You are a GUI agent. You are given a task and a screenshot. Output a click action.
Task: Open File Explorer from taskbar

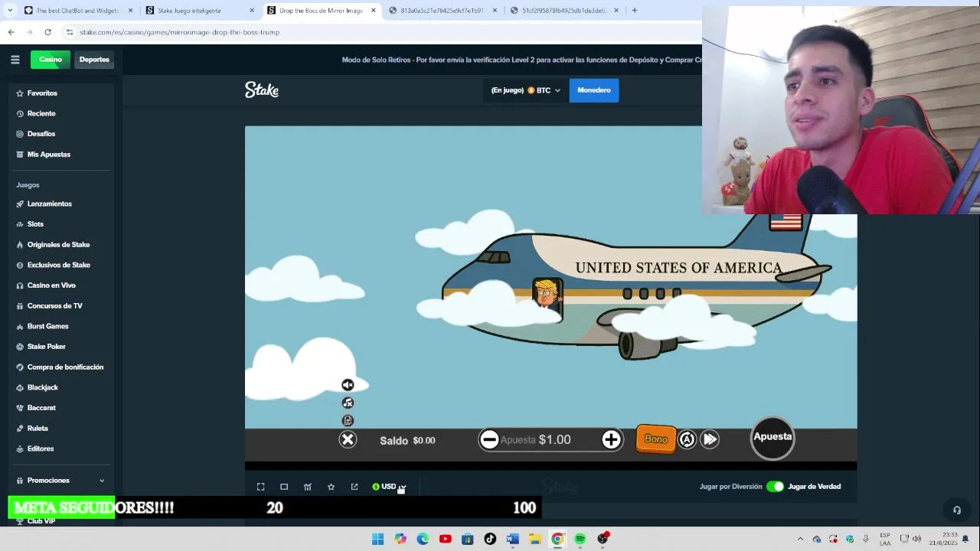pyautogui.click(x=534, y=539)
